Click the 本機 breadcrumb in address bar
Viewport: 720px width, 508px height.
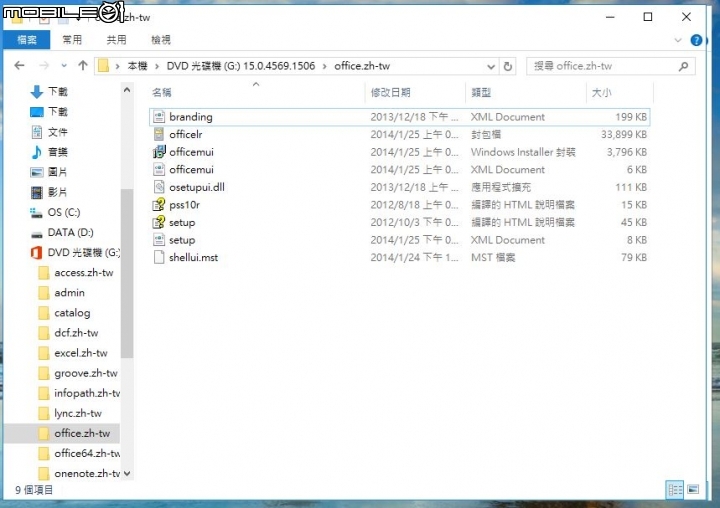tap(137, 66)
